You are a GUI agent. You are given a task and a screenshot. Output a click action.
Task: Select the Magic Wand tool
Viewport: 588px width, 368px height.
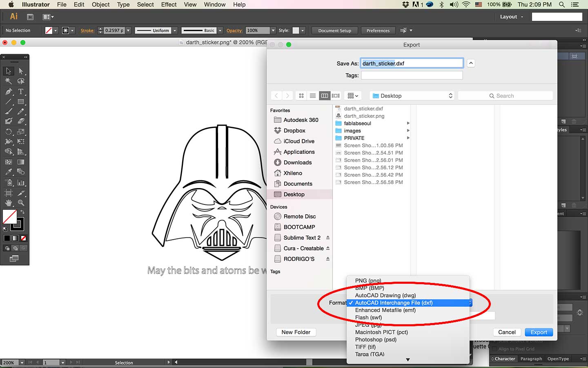point(8,81)
